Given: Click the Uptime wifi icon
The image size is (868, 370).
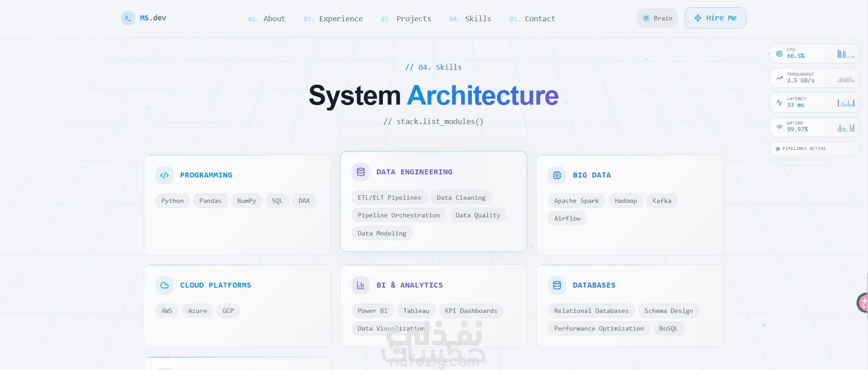Looking at the screenshot, I should pyautogui.click(x=779, y=127).
